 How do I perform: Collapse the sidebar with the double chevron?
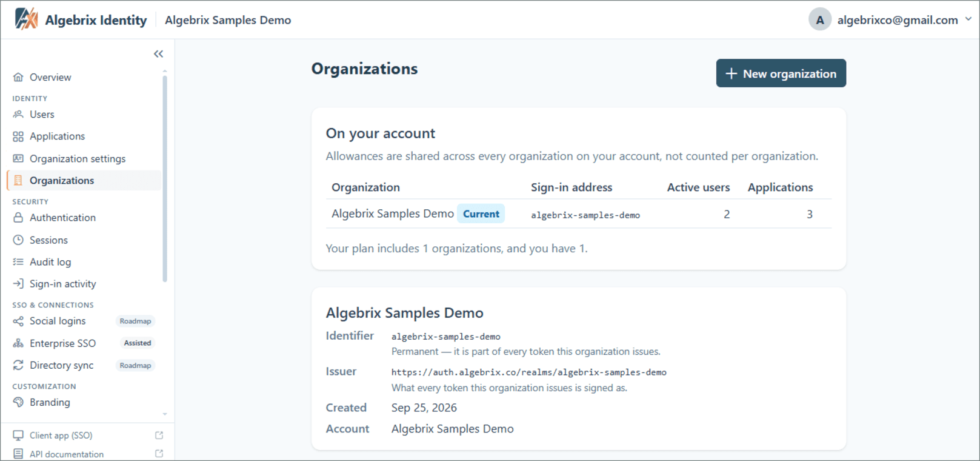pyautogui.click(x=158, y=54)
